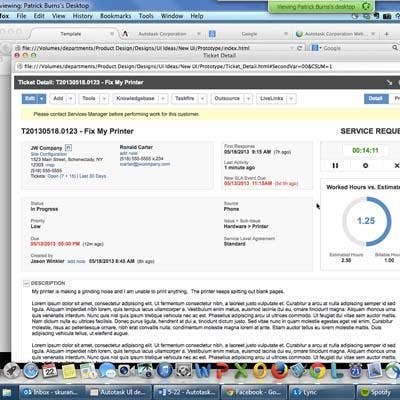Viewport: 400px width, 400px height.
Task: Click the popout arrow in the Ticket Detail header
Action: tap(389, 82)
